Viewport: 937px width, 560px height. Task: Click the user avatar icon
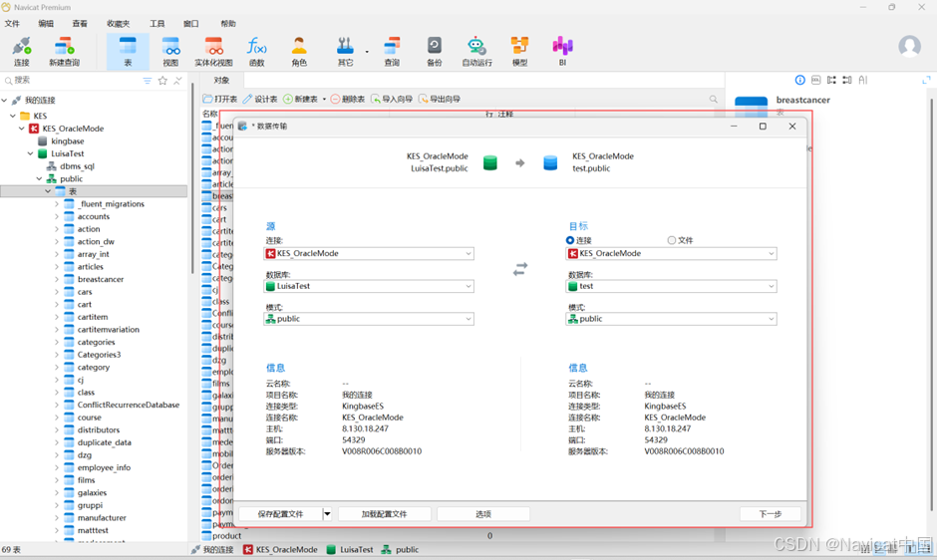coord(909,46)
